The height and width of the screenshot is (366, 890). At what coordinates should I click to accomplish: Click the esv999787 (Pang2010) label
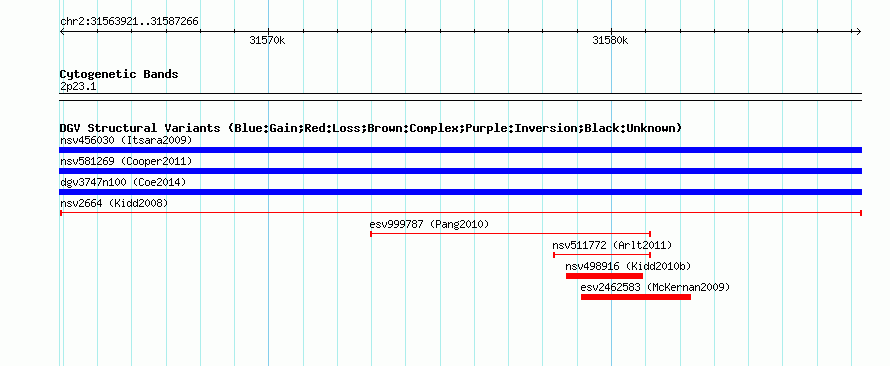429,224
